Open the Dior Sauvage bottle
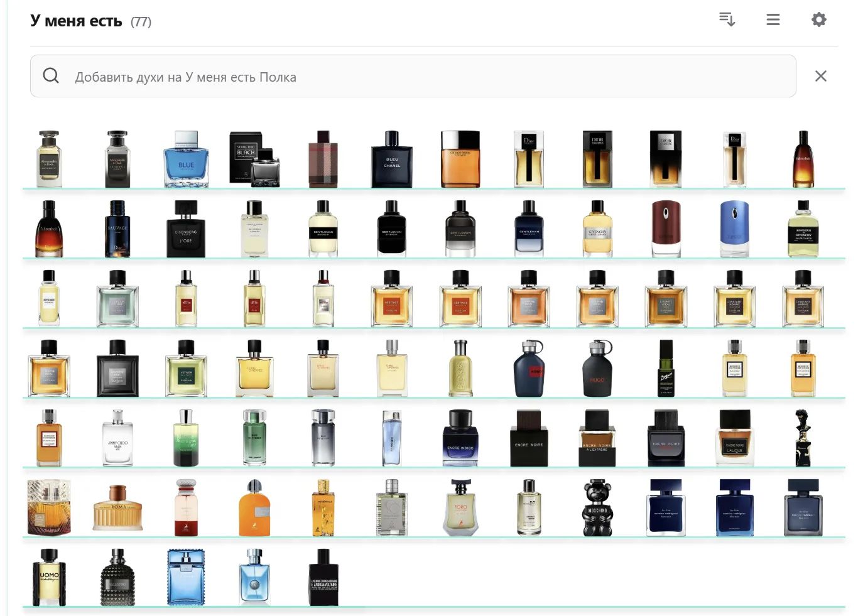This screenshot has width=858, height=616. [117, 229]
